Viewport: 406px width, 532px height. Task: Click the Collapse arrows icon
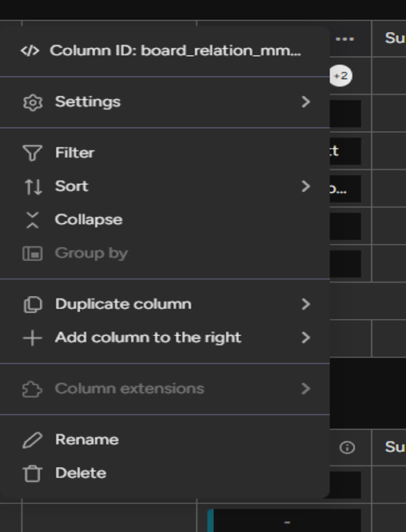point(33,220)
